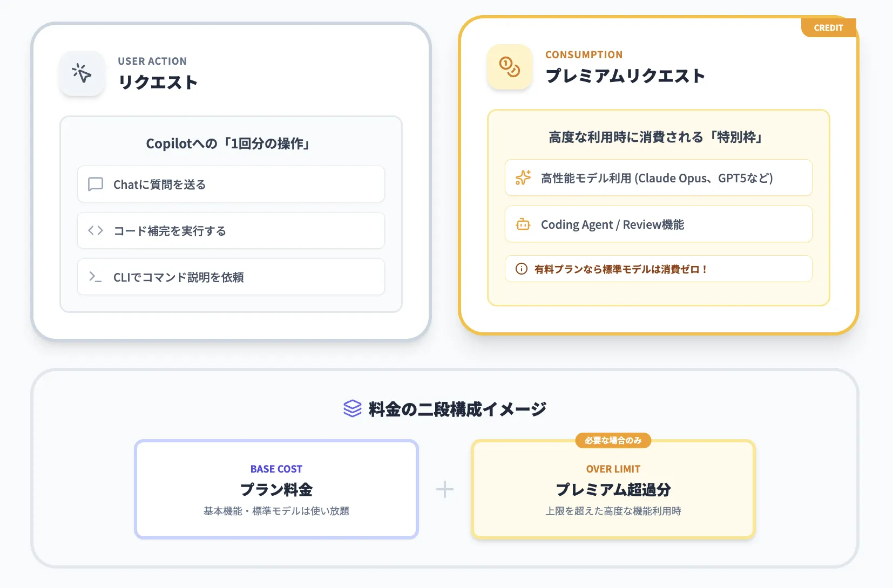This screenshot has width=893, height=588.
Task: Click the plus sign between pricing cards
Action: point(444,489)
